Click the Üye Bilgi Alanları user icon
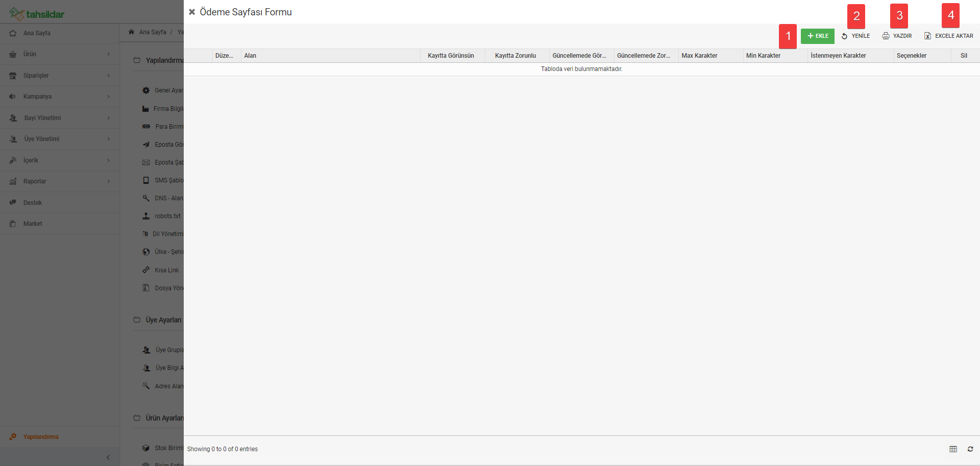This screenshot has width=980, height=466. [x=146, y=368]
